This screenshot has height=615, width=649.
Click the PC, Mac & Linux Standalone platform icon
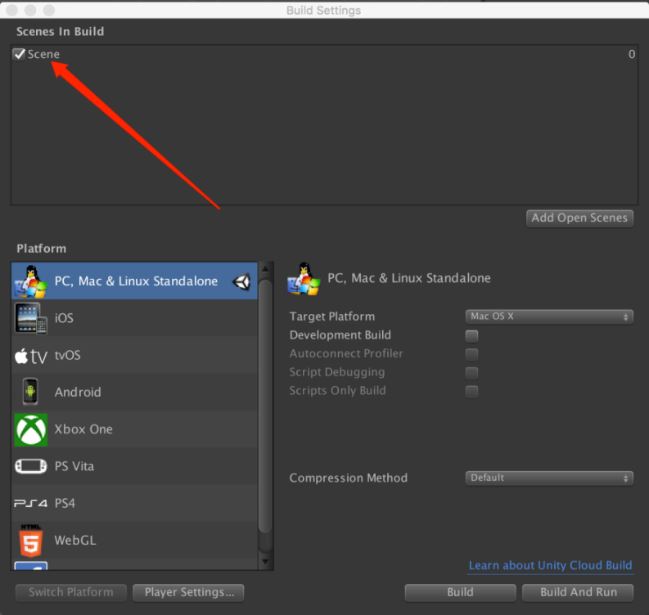[x=31, y=281]
